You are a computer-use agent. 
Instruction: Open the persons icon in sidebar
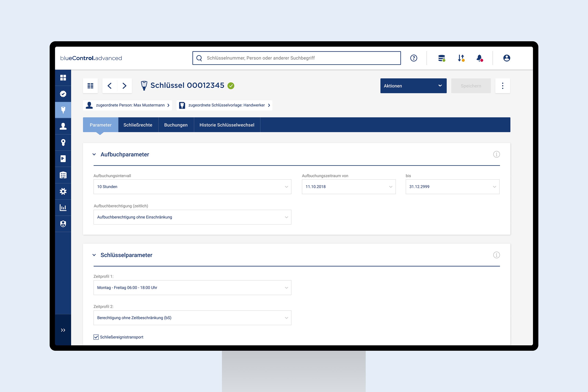point(63,126)
